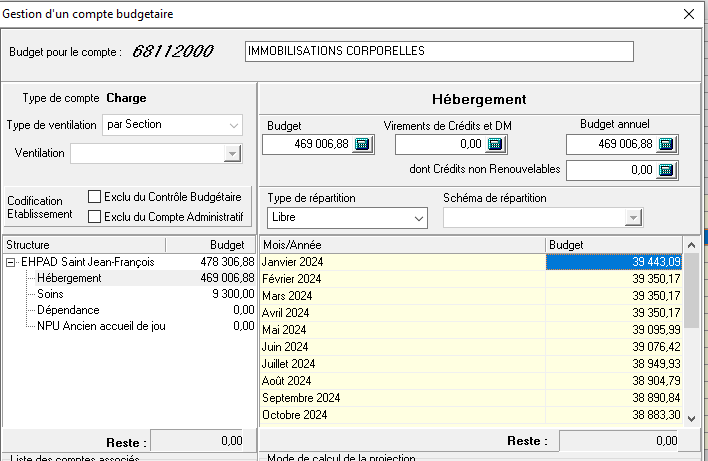
Task: Collapse the EHPAD Saint Jean-François tree node
Action: tap(11, 262)
